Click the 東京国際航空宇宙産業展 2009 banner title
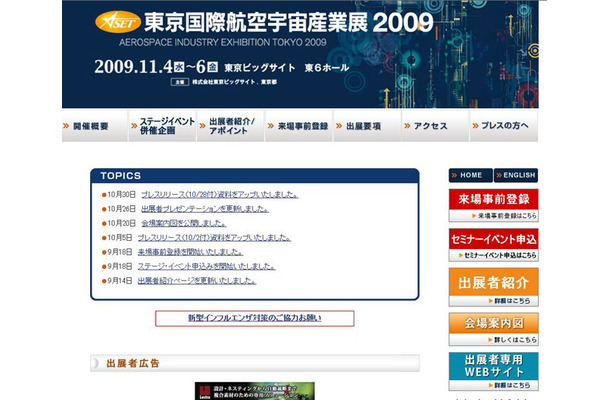Viewport: 610px width, 400px height. point(288,23)
